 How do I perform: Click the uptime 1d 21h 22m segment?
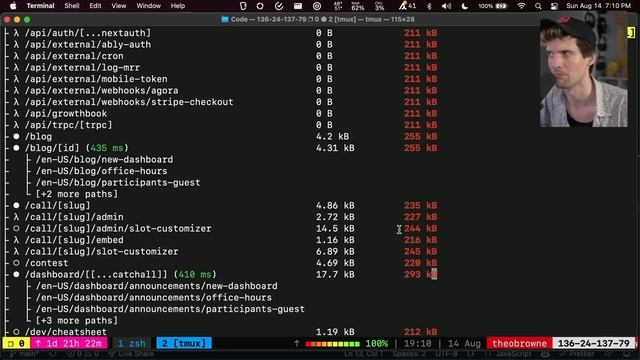[x=68, y=343]
